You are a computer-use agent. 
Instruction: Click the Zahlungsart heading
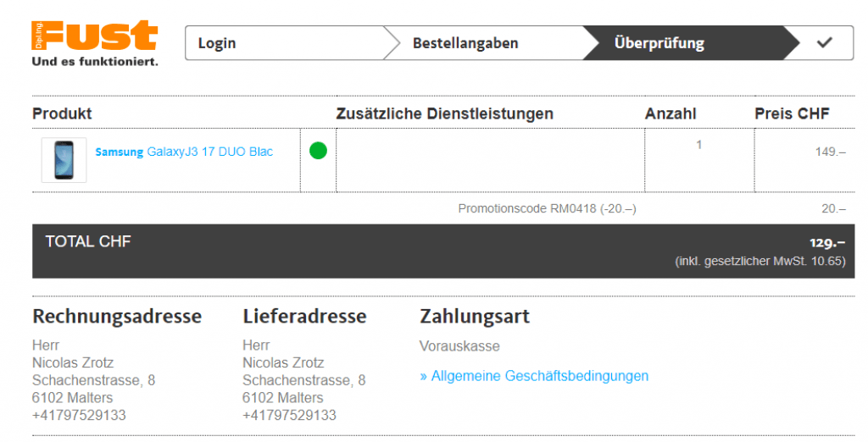tap(475, 317)
